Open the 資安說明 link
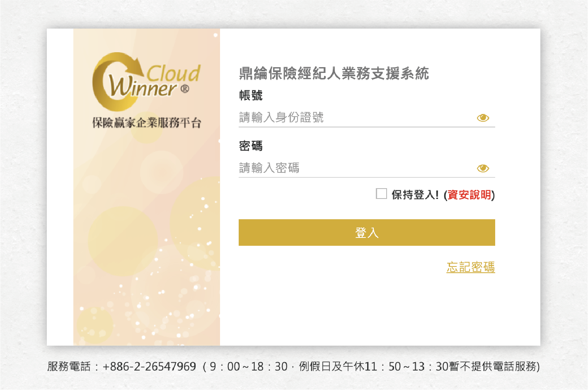The height and width of the screenshot is (390, 588). tap(469, 195)
